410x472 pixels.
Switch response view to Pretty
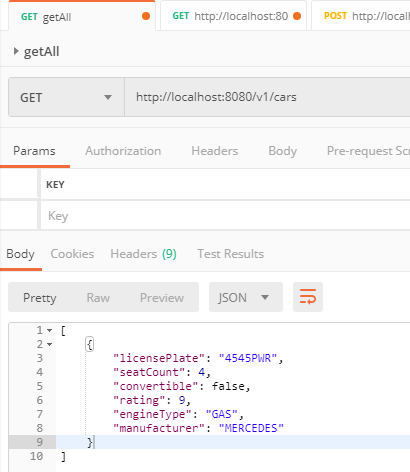point(40,298)
